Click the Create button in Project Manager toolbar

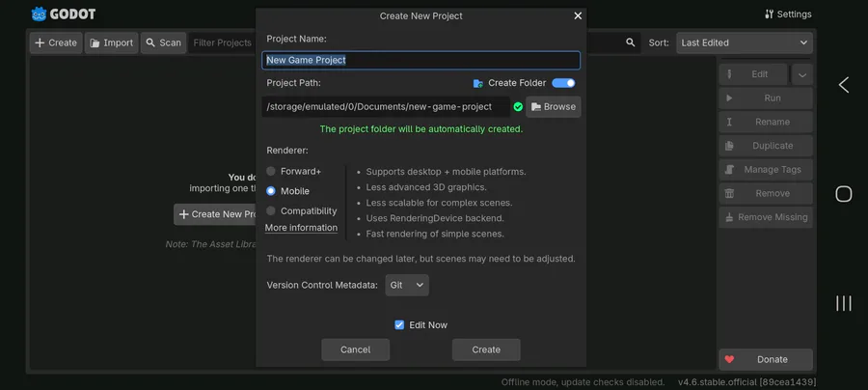(56, 42)
